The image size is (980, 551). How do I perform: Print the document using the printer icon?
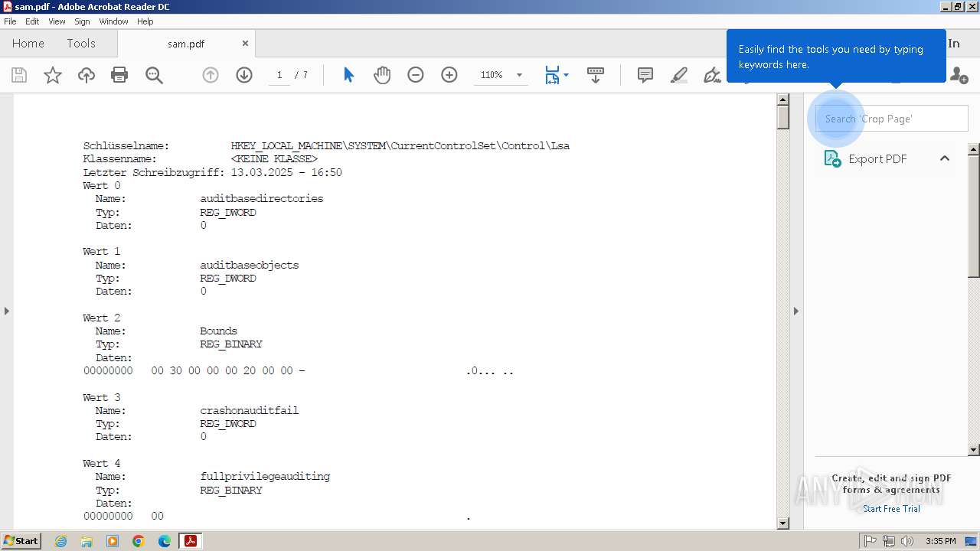pos(119,75)
